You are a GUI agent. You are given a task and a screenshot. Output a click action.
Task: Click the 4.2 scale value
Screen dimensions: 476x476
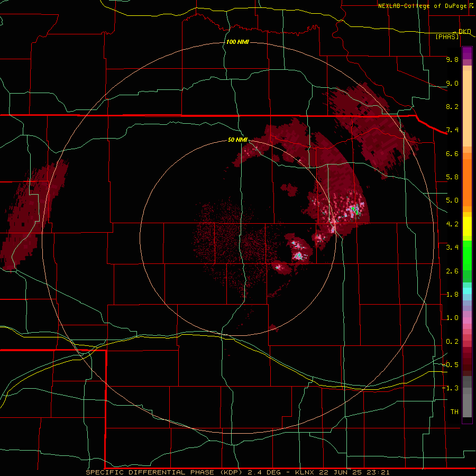452,224
